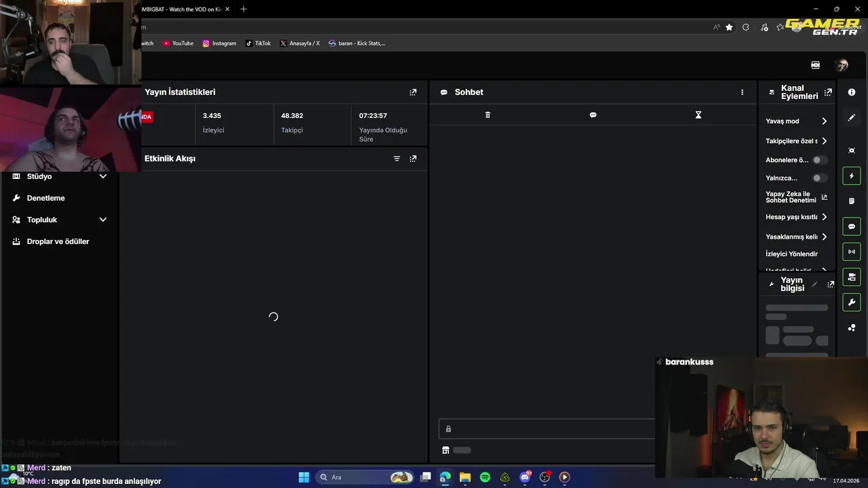
Task: Click the pencil edit icon in right sidebar
Action: pyautogui.click(x=852, y=118)
